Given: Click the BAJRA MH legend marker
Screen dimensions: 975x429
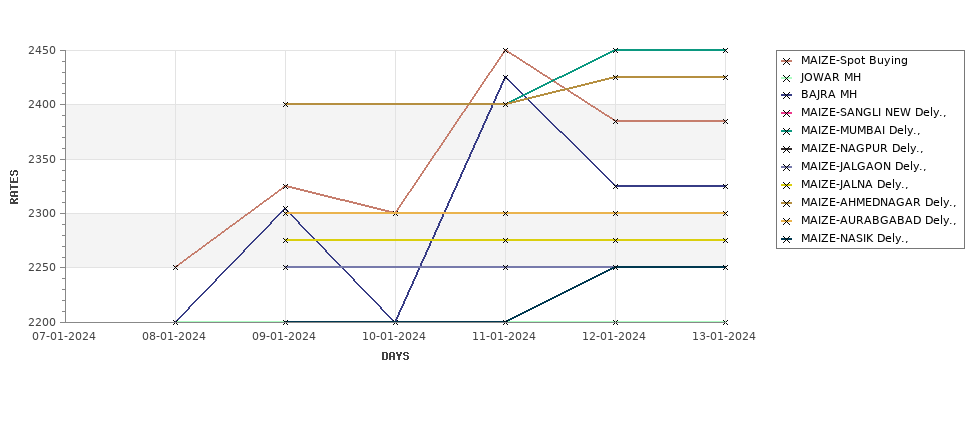Looking at the screenshot, I should [x=787, y=95].
